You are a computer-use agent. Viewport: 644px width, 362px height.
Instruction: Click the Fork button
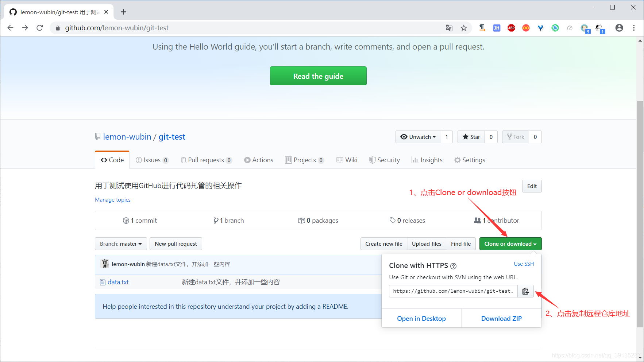coord(516,137)
